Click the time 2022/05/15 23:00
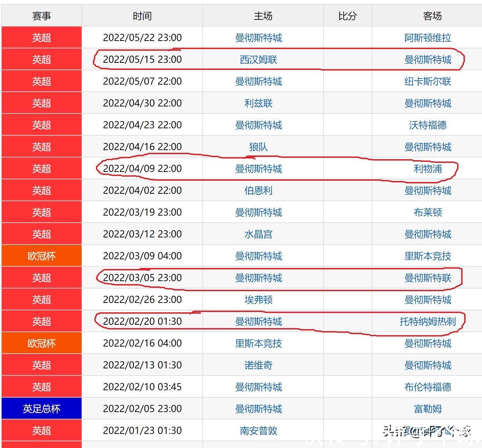The image size is (482, 448). pos(142,59)
